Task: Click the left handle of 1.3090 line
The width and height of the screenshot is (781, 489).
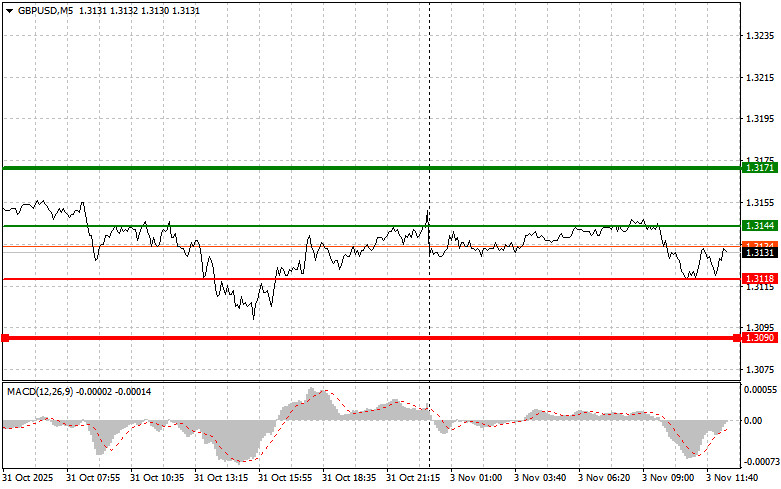Action: 5,338
